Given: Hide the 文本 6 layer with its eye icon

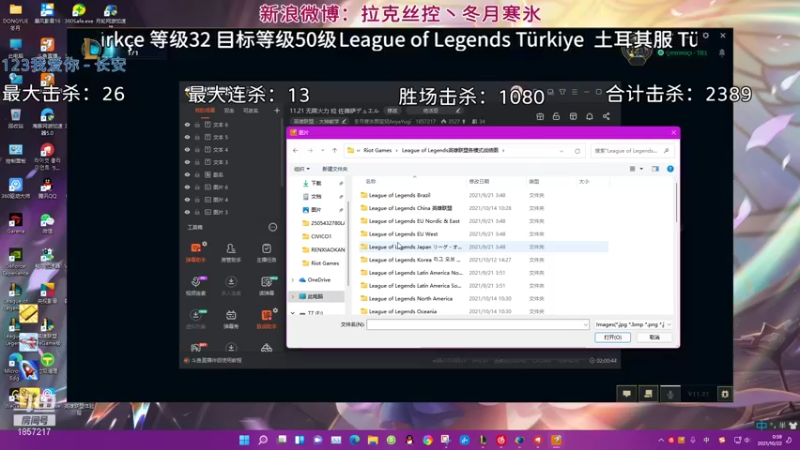Looking at the screenshot, I should coord(187,124).
